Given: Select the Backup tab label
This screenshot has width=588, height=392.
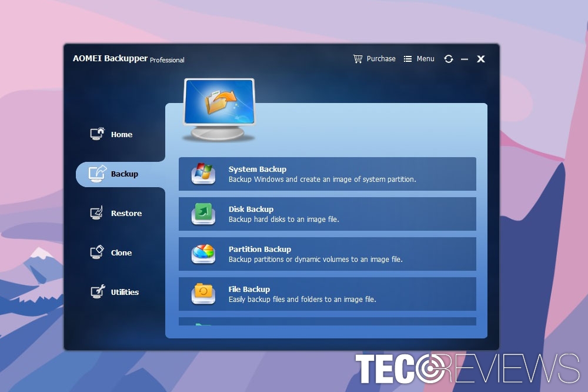Looking at the screenshot, I should [125, 174].
